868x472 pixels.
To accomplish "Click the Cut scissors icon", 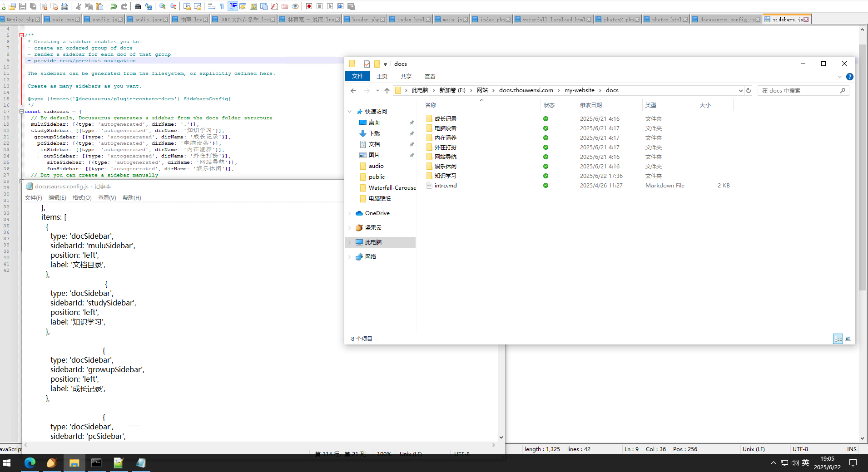I will point(78,6).
